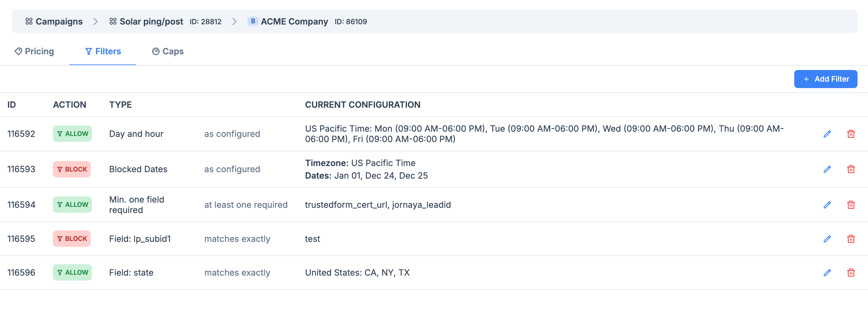Edit the lp_subid1 field filter

click(827, 239)
